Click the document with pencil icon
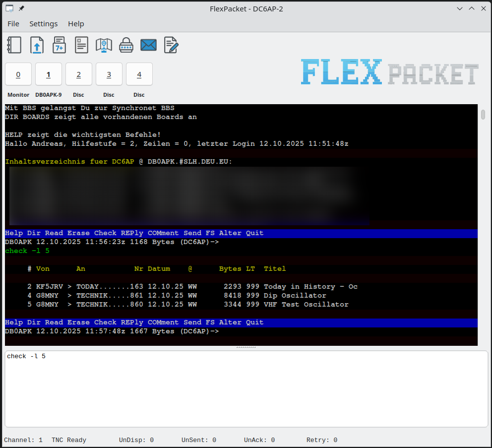This screenshot has width=492, height=448. point(171,45)
